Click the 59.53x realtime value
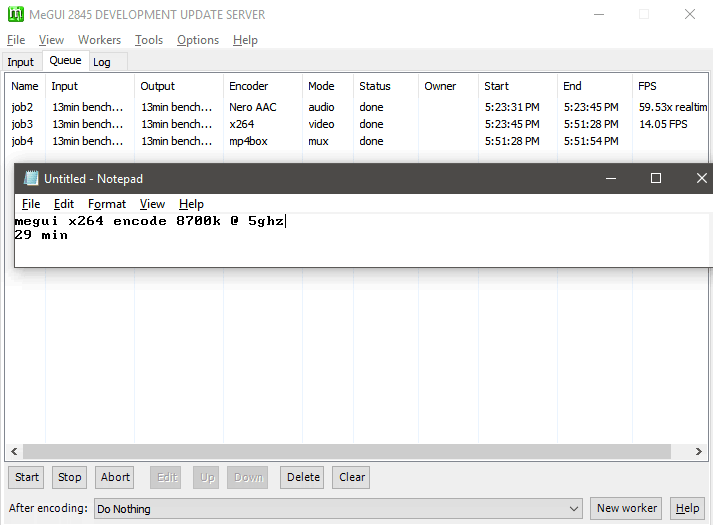 click(x=673, y=107)
